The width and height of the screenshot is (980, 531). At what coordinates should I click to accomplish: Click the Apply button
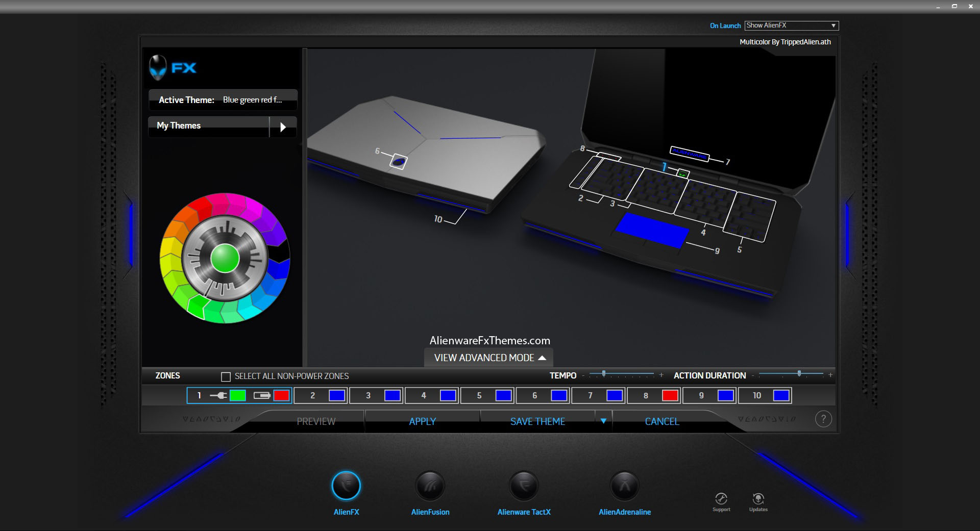tap(423, 421)
